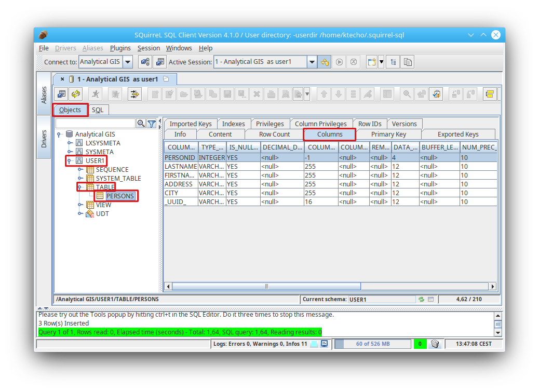The image size is (539, 392).
Task: Switch to the Row Count tab
Action: 274,134
